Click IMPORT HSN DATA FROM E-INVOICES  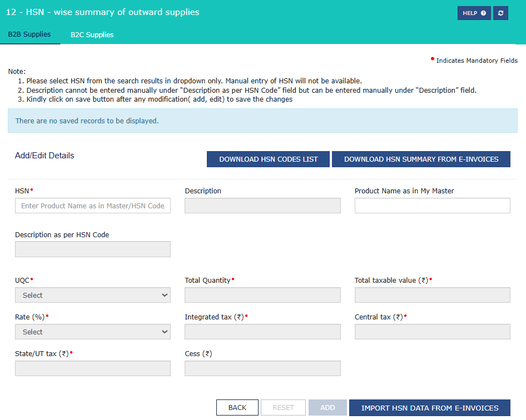pos(430,408)
